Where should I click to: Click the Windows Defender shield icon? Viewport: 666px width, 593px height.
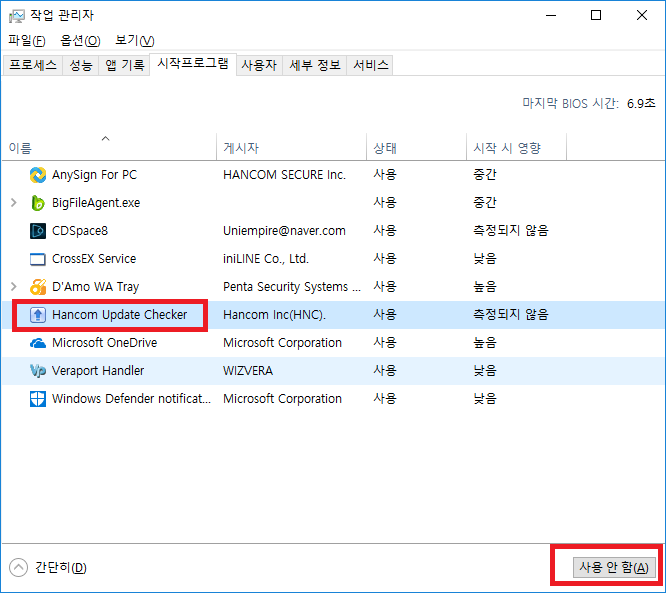pyautogui.click(x=38, y=399)
